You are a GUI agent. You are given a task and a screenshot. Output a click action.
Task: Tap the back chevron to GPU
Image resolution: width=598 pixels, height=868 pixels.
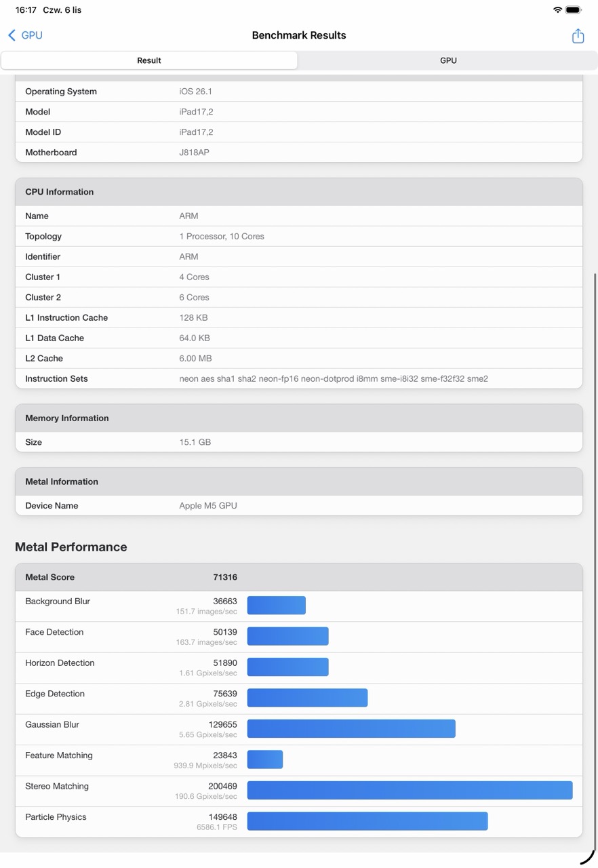click(12, 35)
